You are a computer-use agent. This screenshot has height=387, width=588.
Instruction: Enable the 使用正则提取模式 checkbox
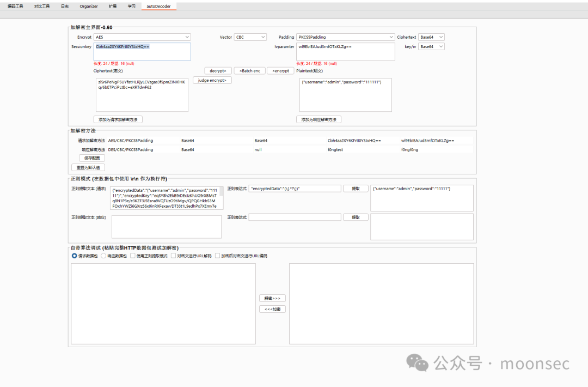click(132, 256)
